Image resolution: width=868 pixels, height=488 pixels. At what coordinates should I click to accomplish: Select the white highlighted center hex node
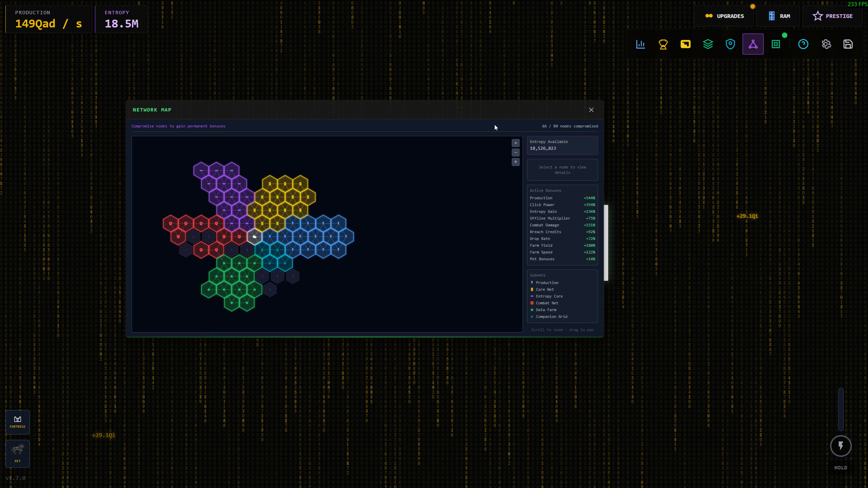[255, 236]
